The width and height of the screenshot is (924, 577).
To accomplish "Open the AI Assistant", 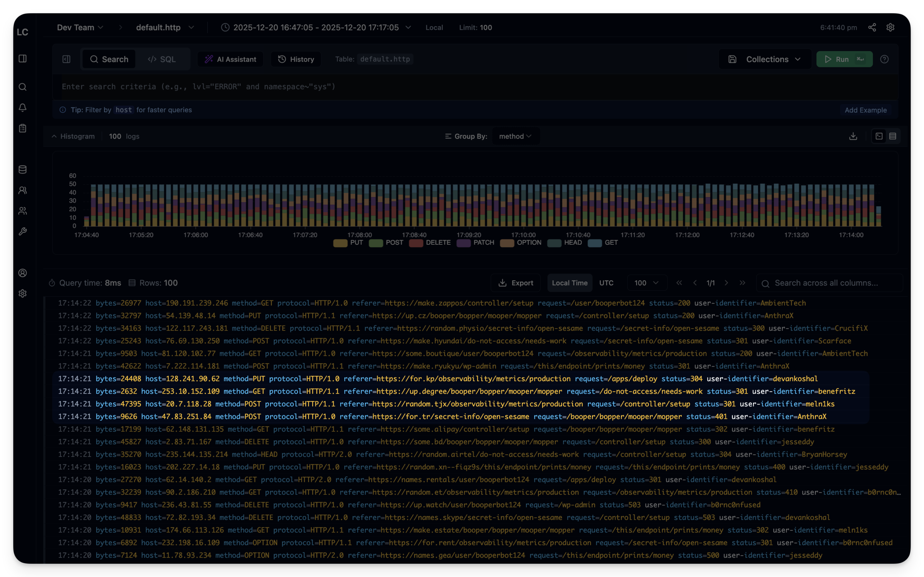I will click(230, 59).
